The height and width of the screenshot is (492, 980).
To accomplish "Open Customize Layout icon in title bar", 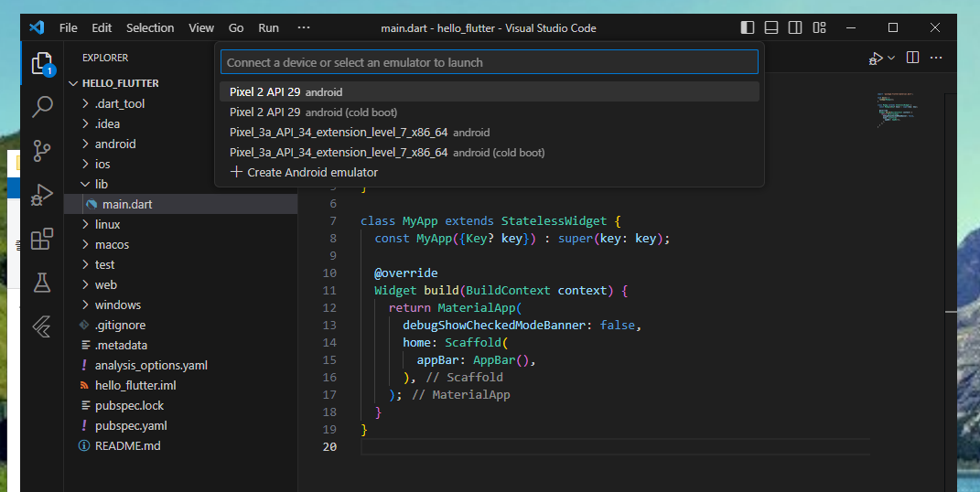I will (819, 27).
